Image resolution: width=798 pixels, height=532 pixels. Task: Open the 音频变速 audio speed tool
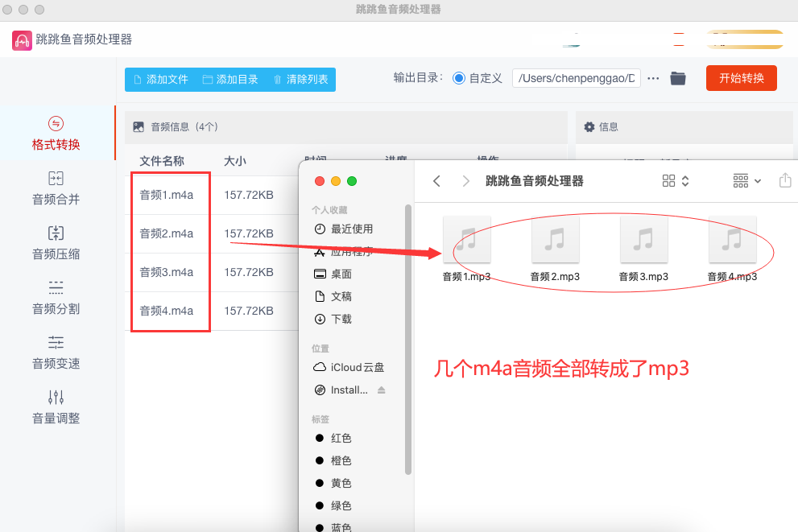56,343
